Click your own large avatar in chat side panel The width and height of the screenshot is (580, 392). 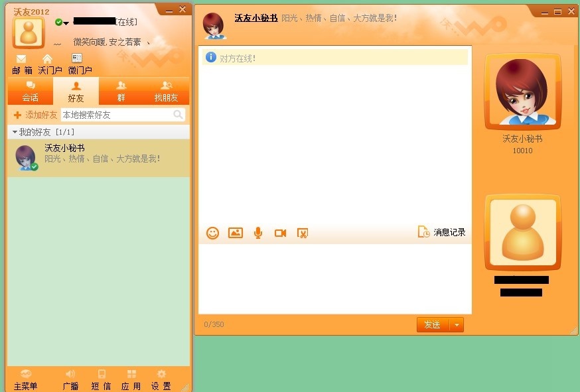point(523,232)
